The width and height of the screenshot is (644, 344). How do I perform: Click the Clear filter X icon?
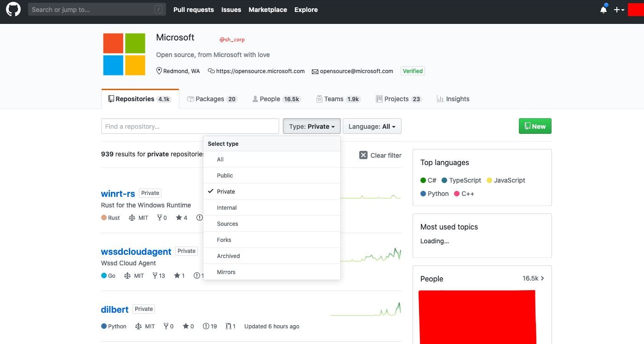point(363,155)
